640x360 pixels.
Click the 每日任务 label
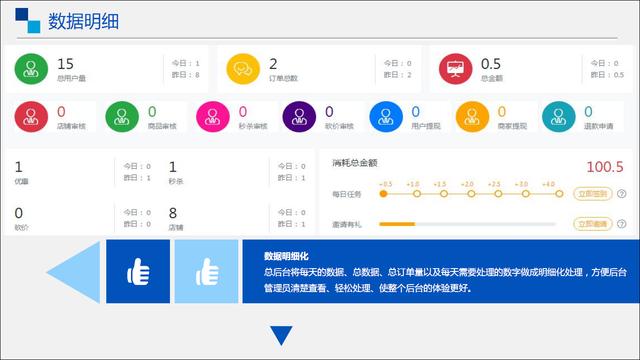click(x=347, y=194)
